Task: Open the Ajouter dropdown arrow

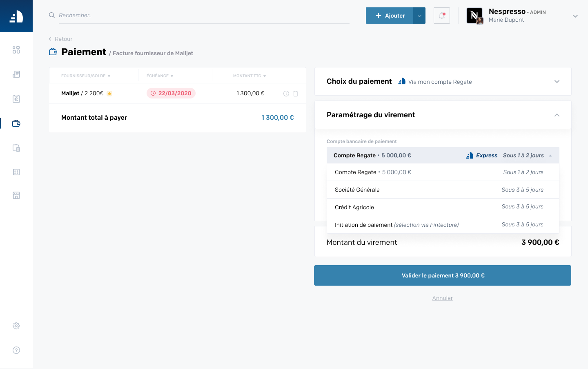Action: coord(419,16)
